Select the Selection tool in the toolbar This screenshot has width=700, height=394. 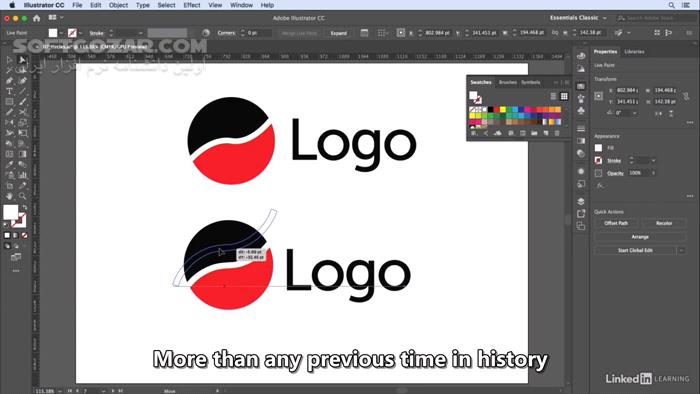coord(9,59)
